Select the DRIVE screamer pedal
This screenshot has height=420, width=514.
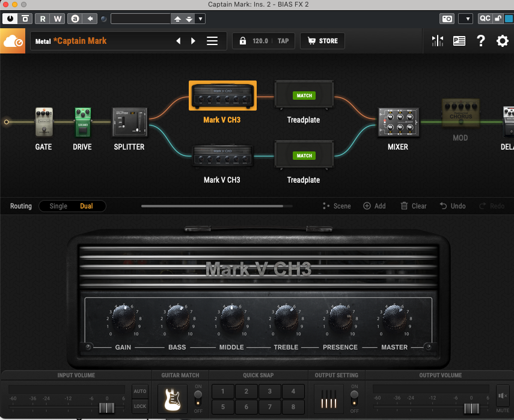[x=82, y=122]
